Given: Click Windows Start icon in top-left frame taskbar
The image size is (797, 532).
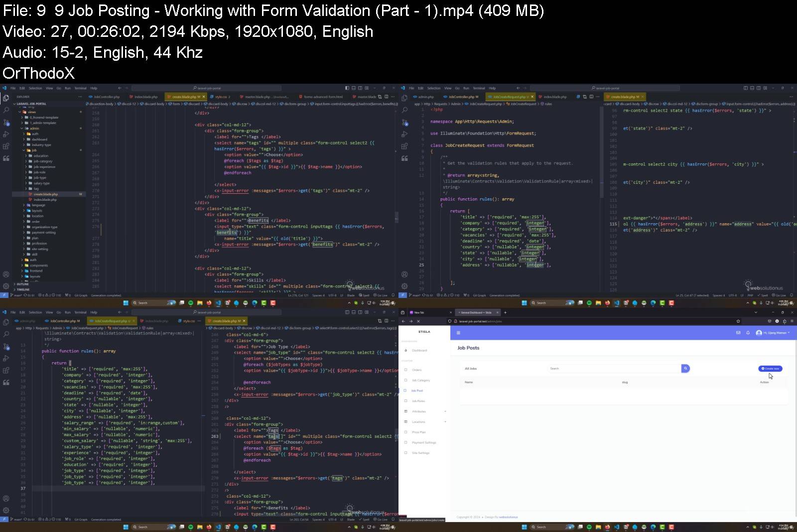Looking at the screenshot, I should tap(126, 303).
